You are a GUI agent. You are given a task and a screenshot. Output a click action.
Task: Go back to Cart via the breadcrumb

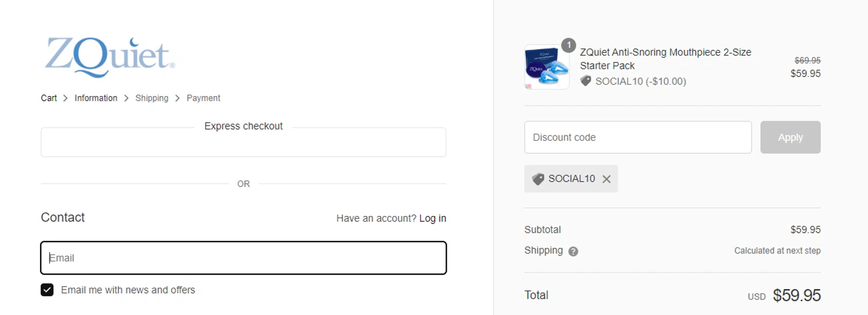pyautogui.click(x=49, y=98)
